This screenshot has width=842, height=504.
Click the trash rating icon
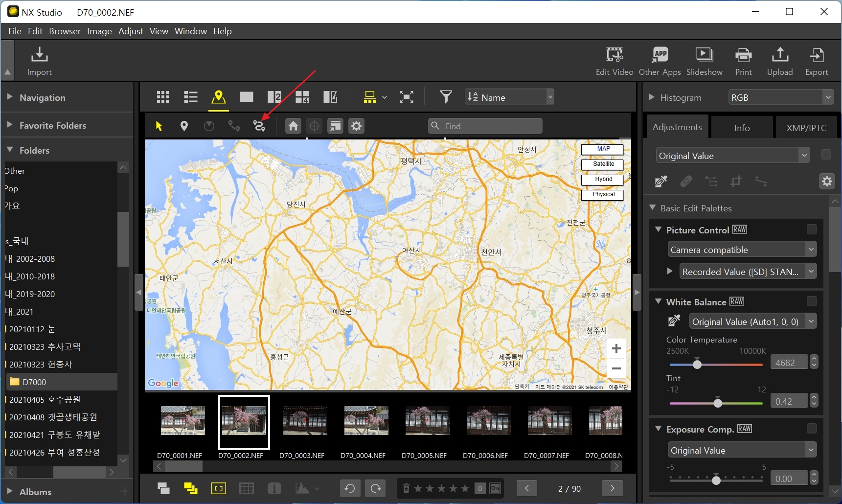(x=406, y=488)
